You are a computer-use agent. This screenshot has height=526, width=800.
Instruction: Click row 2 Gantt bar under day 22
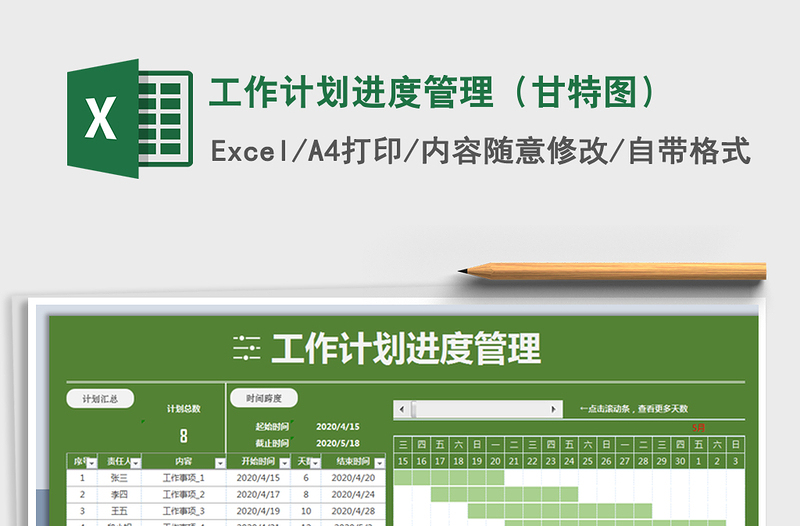(x=532, y=494)
